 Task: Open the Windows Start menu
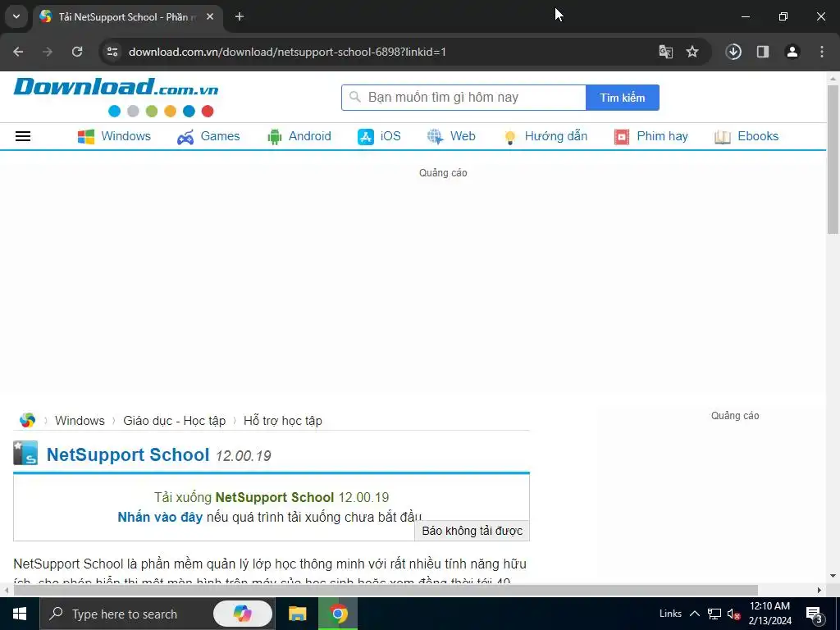pyautogui.click(x=20, y=614)
